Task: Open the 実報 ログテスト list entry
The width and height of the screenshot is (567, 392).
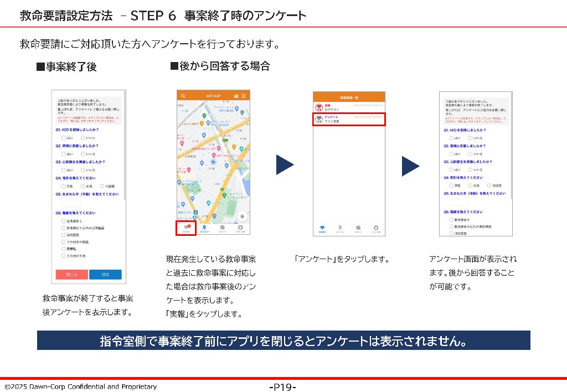Action: coord(349,107)
